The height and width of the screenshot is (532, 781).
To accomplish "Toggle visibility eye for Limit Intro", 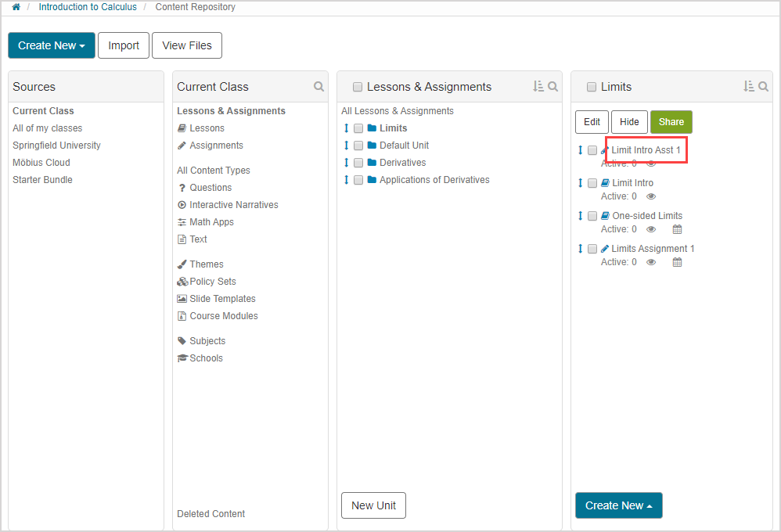I will tap(651, 196).
